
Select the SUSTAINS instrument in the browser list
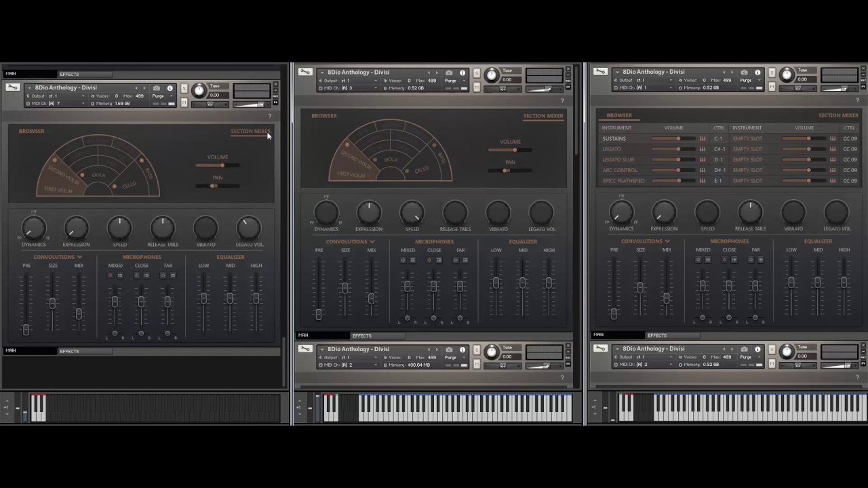[614, 138]
